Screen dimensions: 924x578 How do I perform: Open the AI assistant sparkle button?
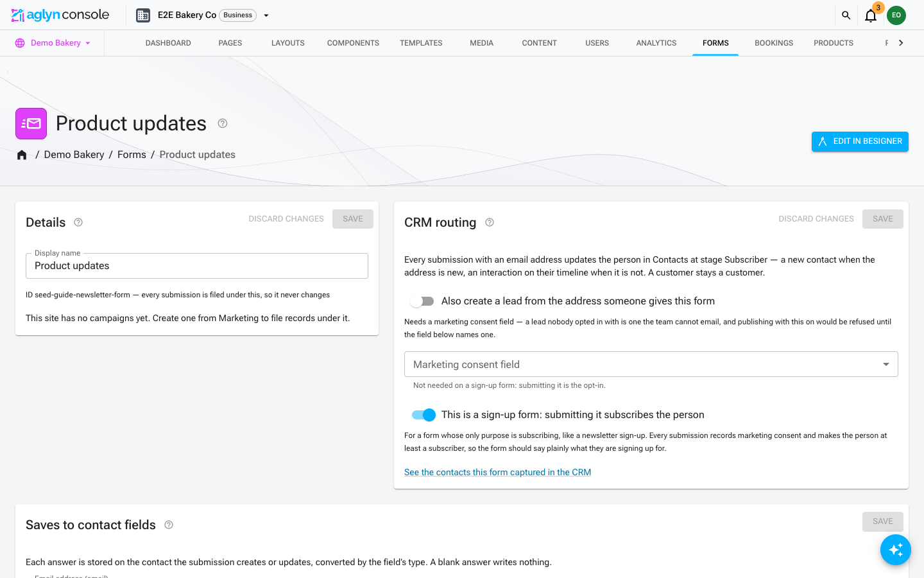pos(896,550)
